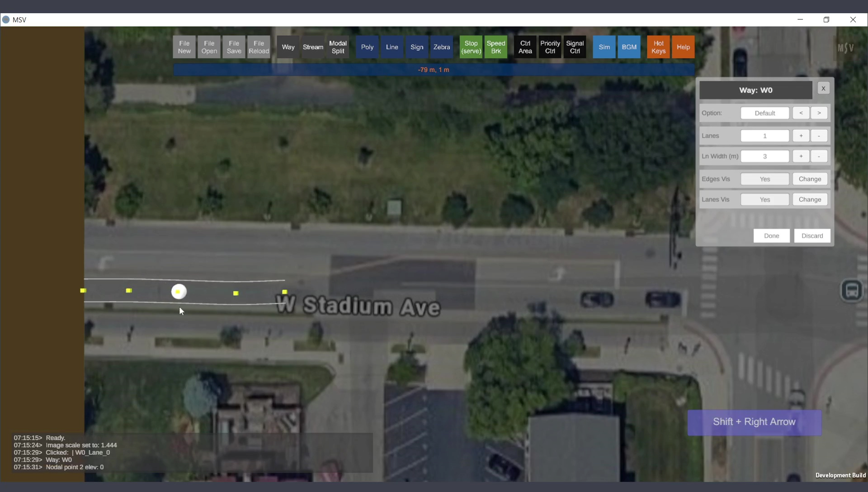Switch to the previous Option with < arrow
Image resolution: width=868 pixels, height=492 pixels.
click(x=801, y=113)
